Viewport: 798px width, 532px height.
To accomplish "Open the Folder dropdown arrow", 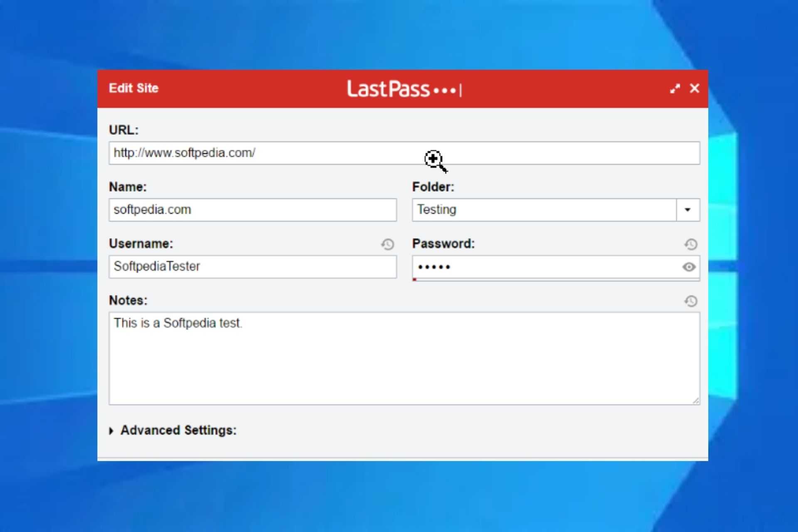I will tap(688, 210).
